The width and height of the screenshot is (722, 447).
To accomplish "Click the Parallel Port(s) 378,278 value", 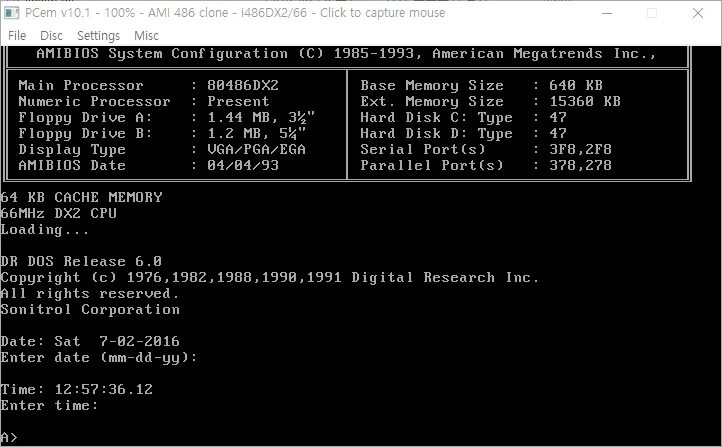I will (x=580, y=165).
